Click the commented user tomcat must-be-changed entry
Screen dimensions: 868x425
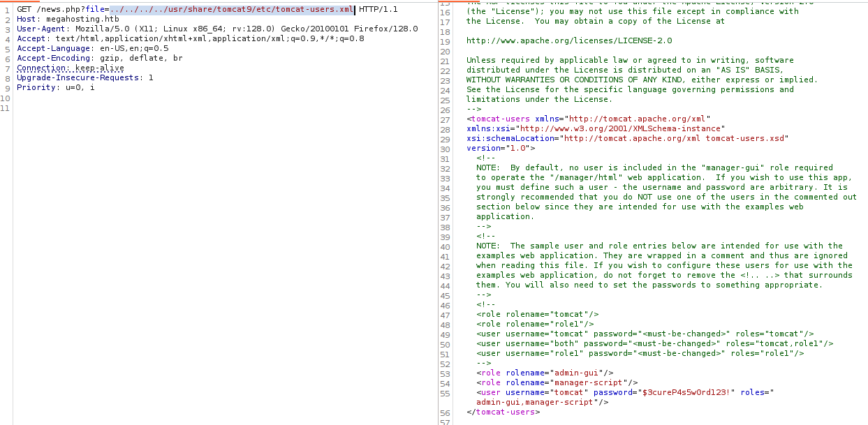click(x=645, y=334)
